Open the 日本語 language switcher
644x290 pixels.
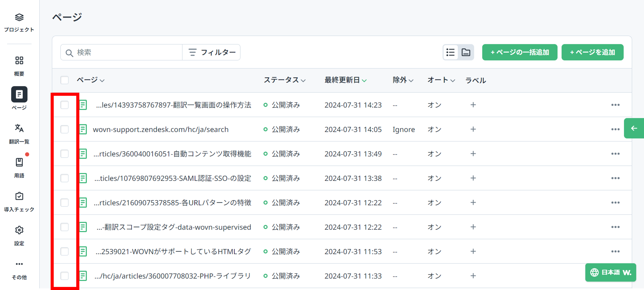point(610,272)
